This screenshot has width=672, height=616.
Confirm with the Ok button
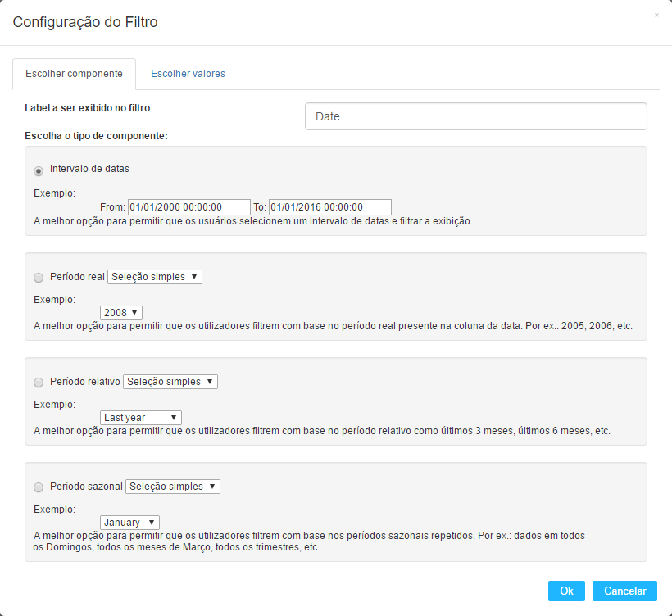(x=566, y=591)
